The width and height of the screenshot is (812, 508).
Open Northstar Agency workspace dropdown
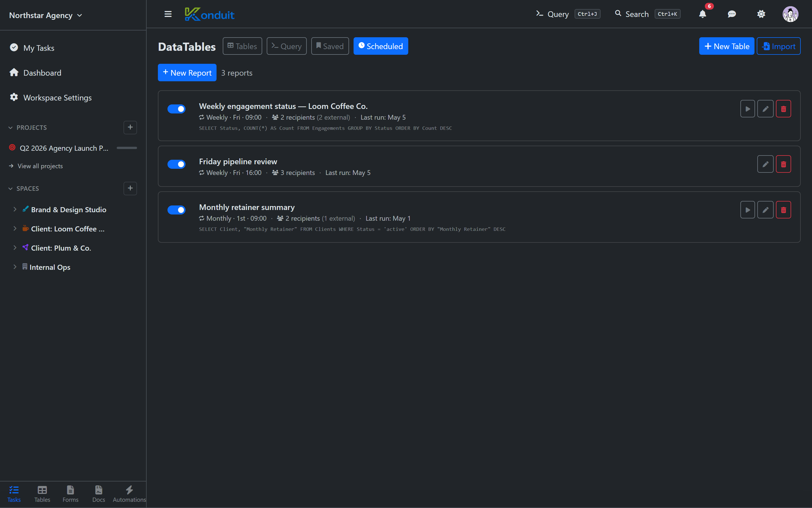pos(46,15)
